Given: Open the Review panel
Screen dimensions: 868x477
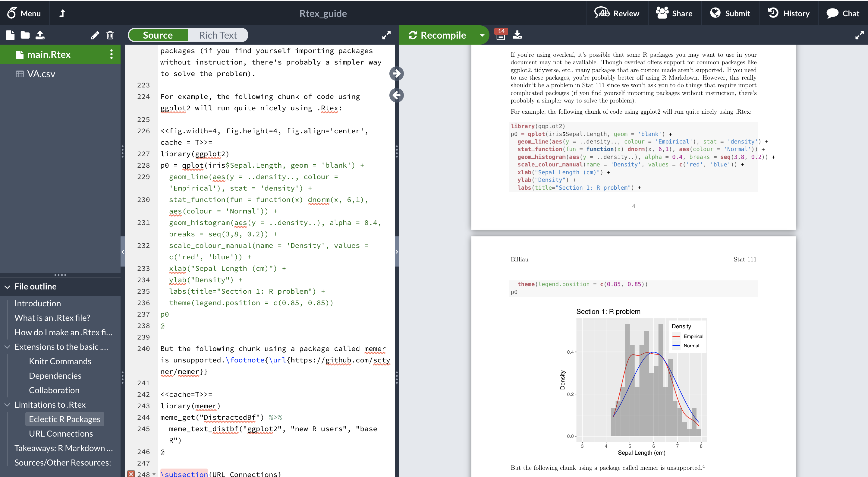Looking at the screenshot, I should click(617, 13).
